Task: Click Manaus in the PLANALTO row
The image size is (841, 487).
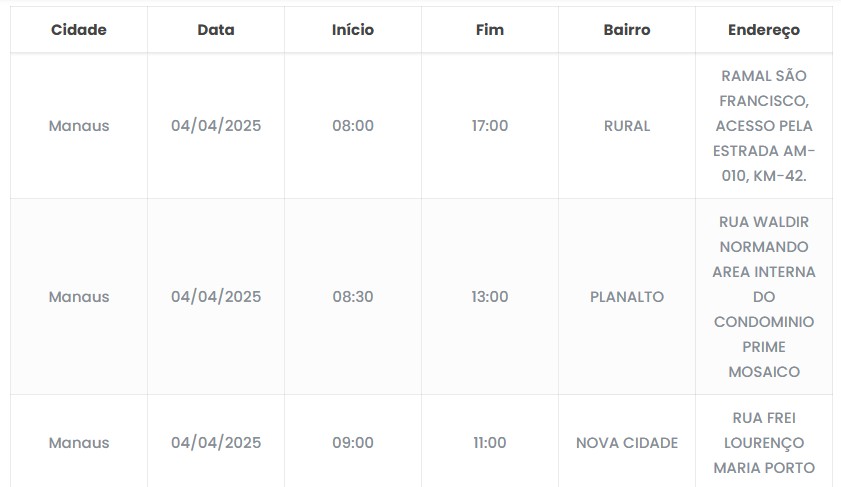Action: (x=79, y=297)
